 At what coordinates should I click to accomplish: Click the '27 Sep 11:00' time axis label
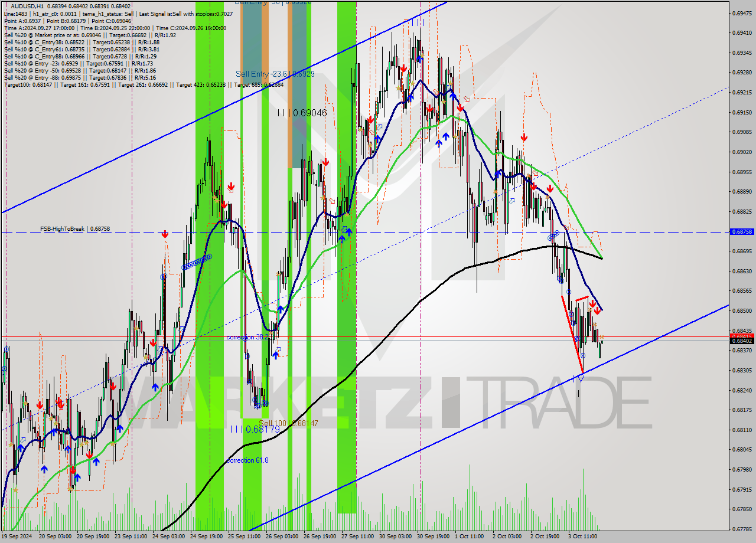tap(358, 537)
